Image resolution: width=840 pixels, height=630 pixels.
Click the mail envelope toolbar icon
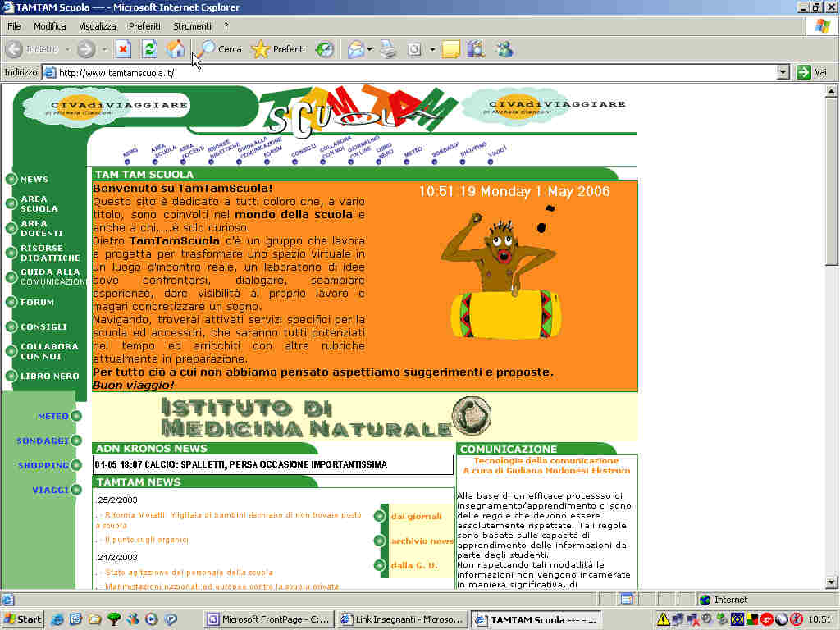[x=356, y=49]
